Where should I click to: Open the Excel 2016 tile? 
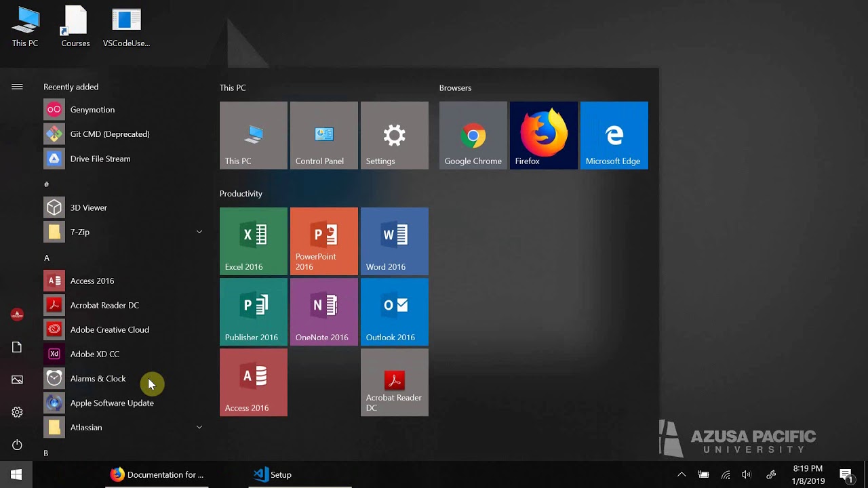[x=254, y=241]
